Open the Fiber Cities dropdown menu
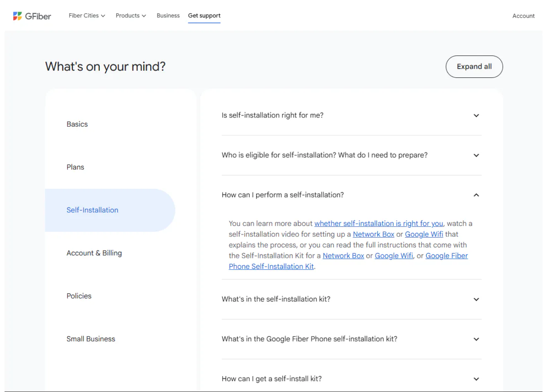The image size is (547, 392). pyautogui.click(x=86, y=16)
